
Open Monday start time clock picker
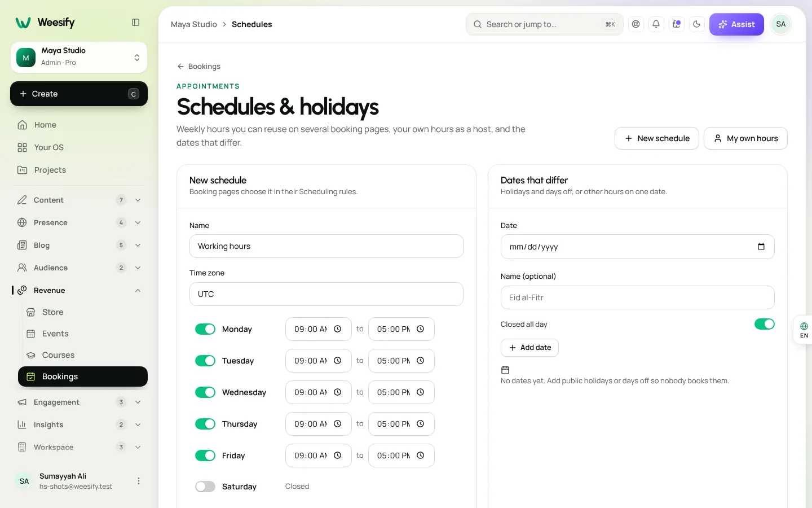click(338, 329)
